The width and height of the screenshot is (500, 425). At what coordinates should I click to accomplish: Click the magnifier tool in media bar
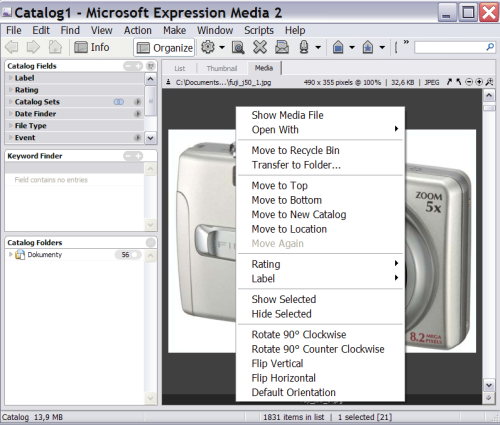(489, 82)
